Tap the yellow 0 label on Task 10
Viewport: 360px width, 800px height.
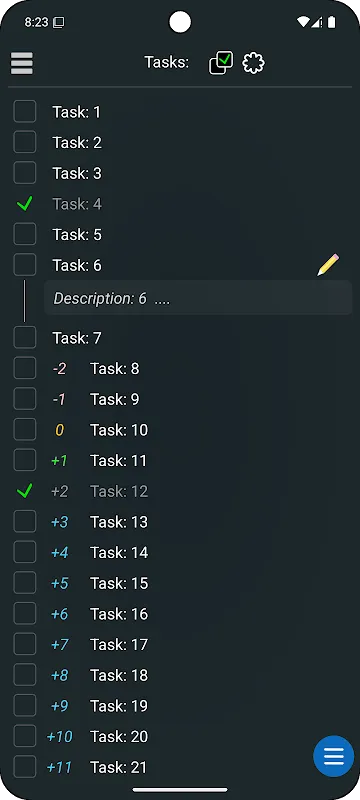coord(59,430)
